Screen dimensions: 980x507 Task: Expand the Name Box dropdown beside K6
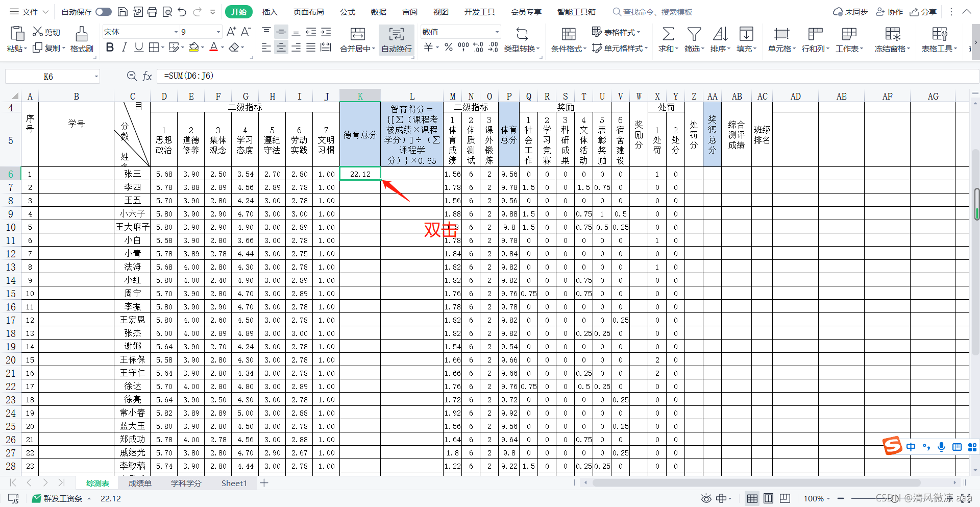(x=96, y=77)
